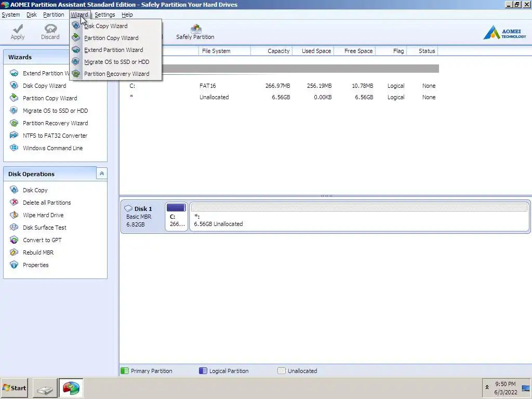The width and height of the screenshot is (532, 399).
Task: Collapse the Disk Operations panel
Action: point(102,174)
